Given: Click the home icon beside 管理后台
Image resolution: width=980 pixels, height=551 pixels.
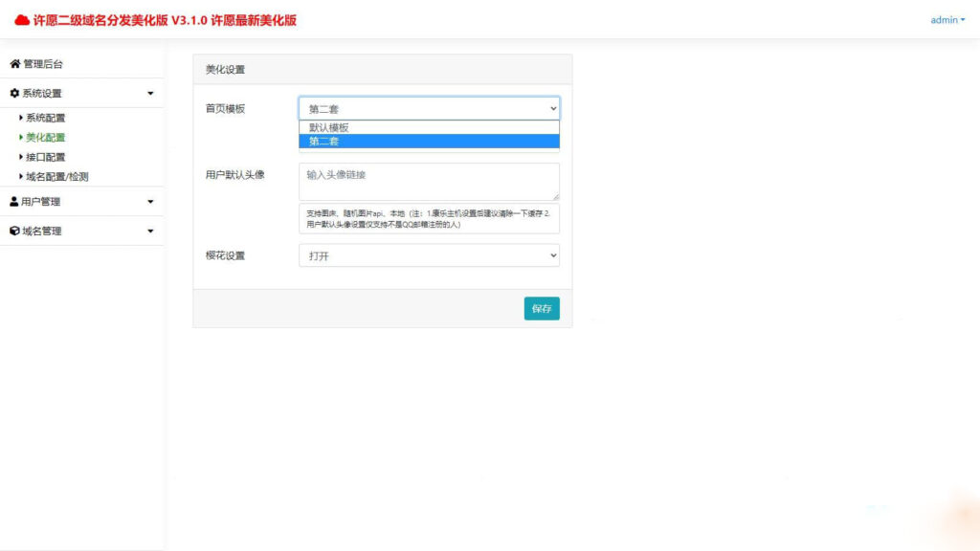Looking at the screenshot, I should (x=17, y=64).
